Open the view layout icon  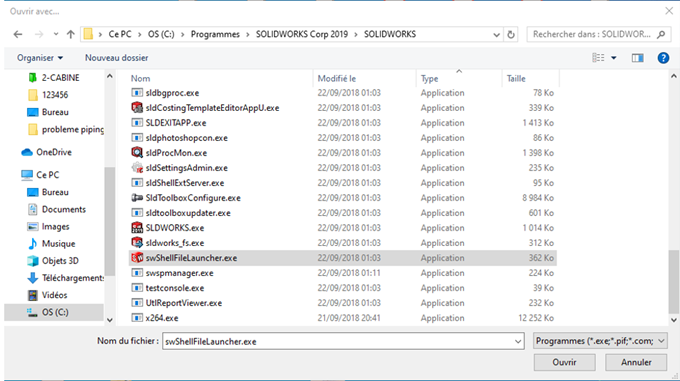click(598, 58)
